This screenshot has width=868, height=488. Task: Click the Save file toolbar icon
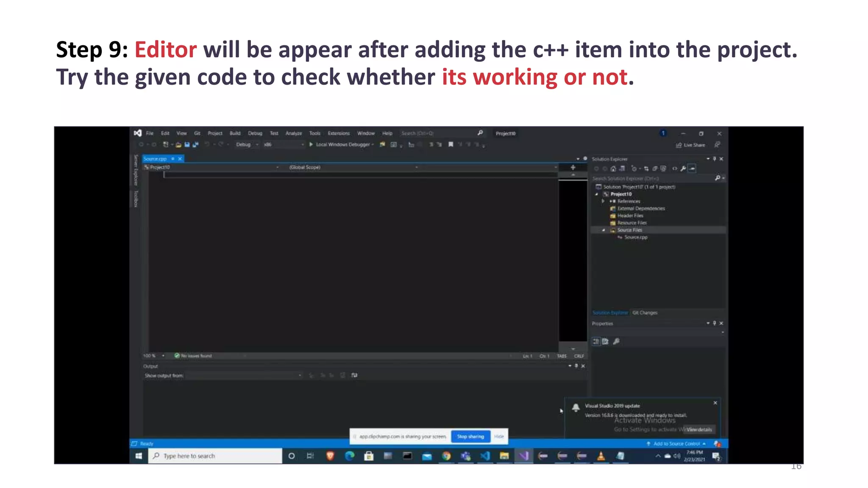click(x=187, y=145)
